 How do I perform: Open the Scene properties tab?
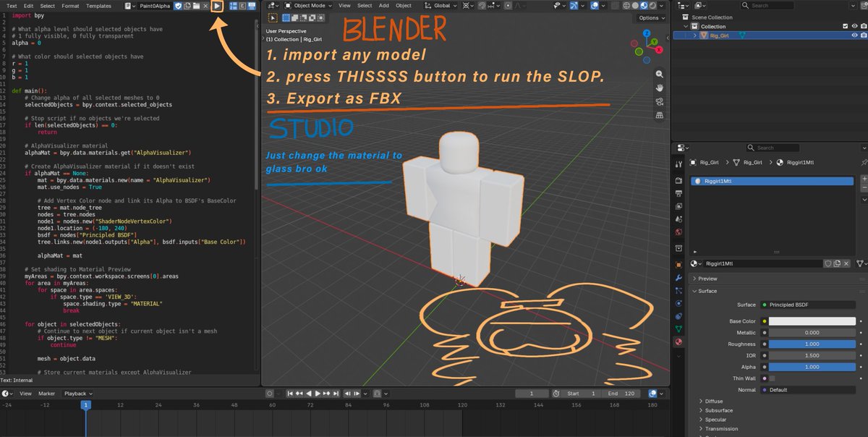coord(678,219)
